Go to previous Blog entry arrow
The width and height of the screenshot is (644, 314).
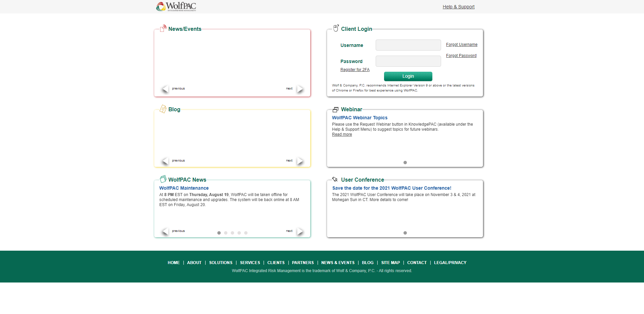[165, 161]
